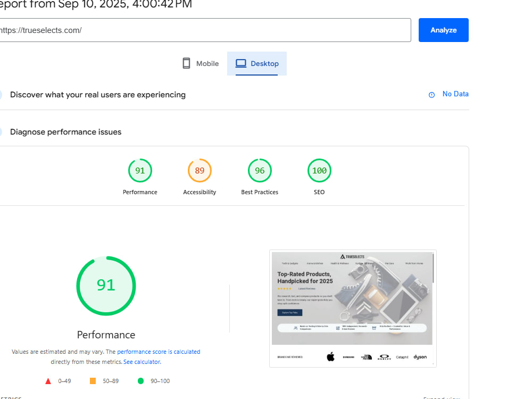Click the large 91 Performance score circle
This screenshot has height=399, width=532.
click(106, 286)
